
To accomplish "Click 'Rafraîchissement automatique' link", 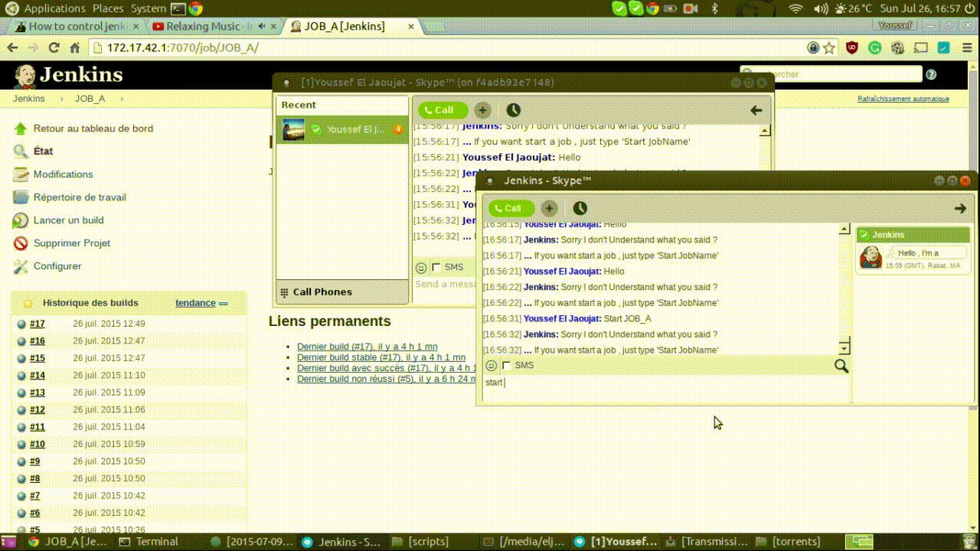I will point(903,99).
